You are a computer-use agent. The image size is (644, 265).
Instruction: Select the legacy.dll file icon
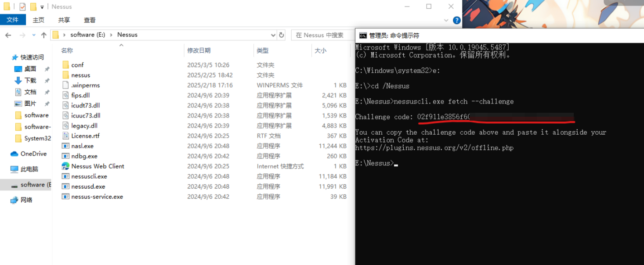[x=65, y=125]
